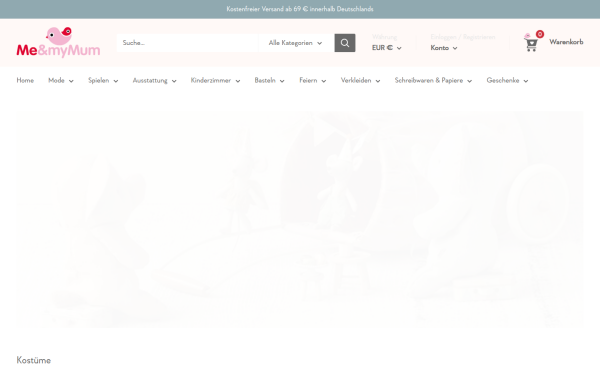
Task: Open the Spielen menu
Action: point(103,80)
